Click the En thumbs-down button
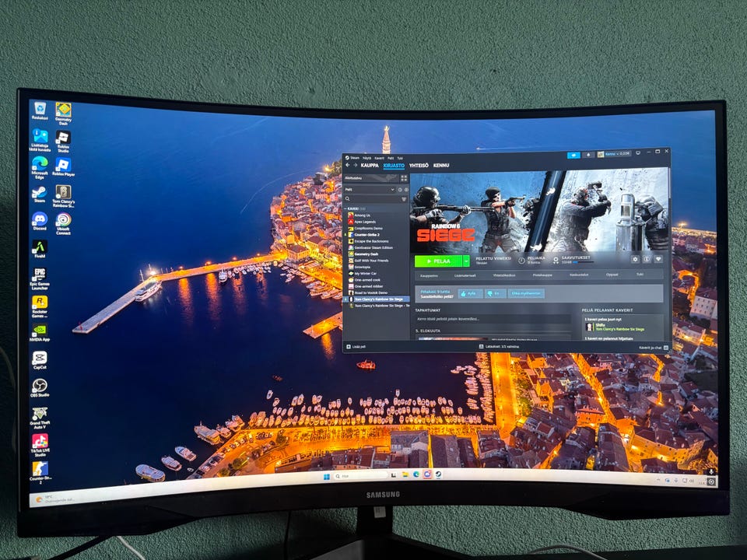The image size is (747, 560). [x=495, y=293]
